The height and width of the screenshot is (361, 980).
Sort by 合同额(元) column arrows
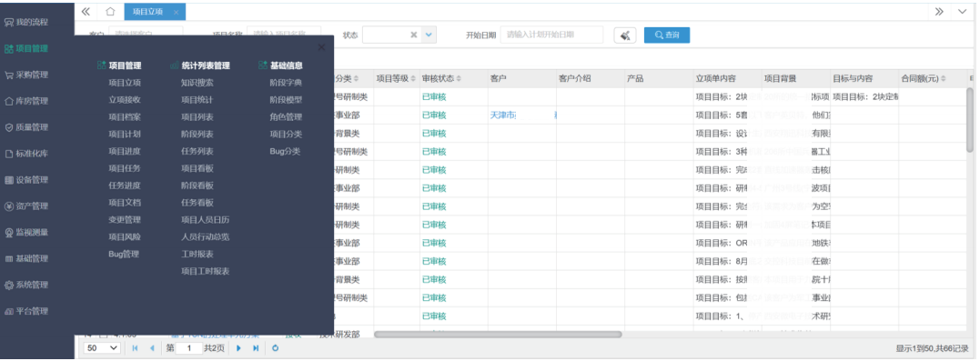943,79
